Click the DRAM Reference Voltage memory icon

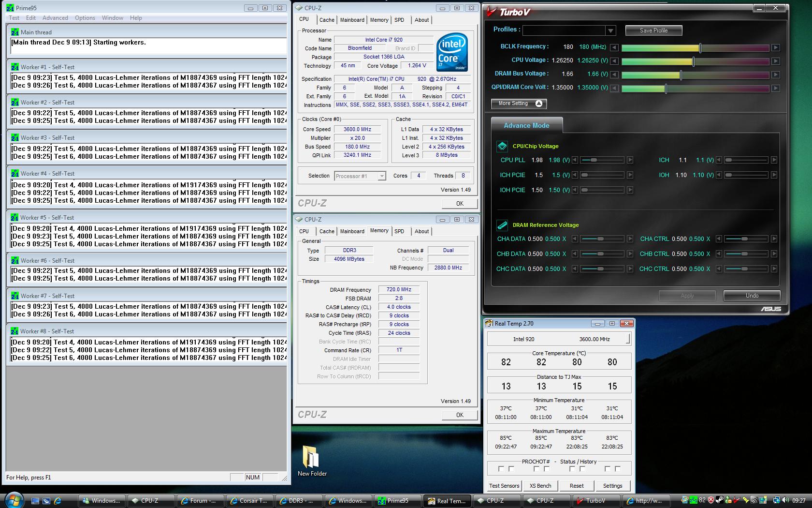tap(502, 225)
